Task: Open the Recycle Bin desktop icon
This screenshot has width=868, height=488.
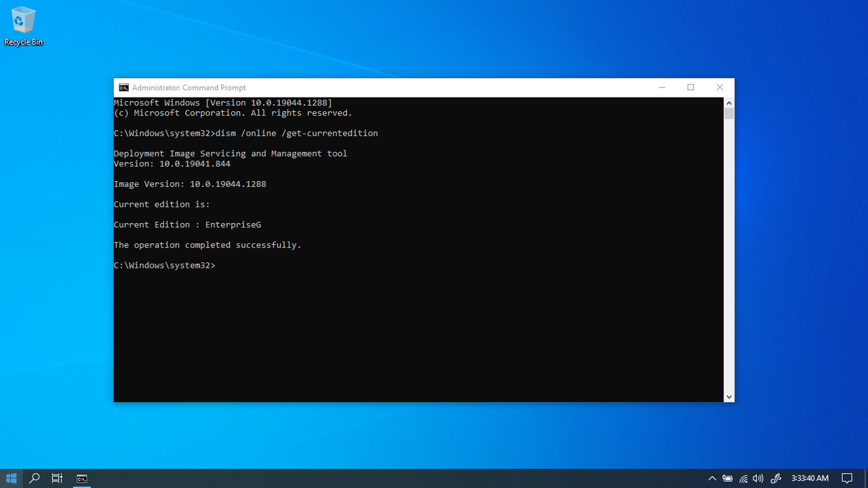Action: pyautogui.click(x=23, y=26)
